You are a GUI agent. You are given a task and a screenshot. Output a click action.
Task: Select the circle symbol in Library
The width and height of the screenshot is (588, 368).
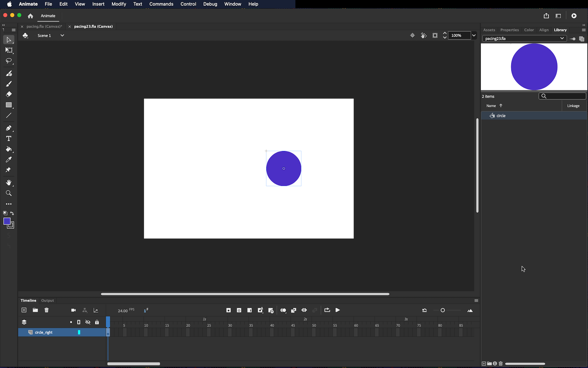(x=501, y=116)
